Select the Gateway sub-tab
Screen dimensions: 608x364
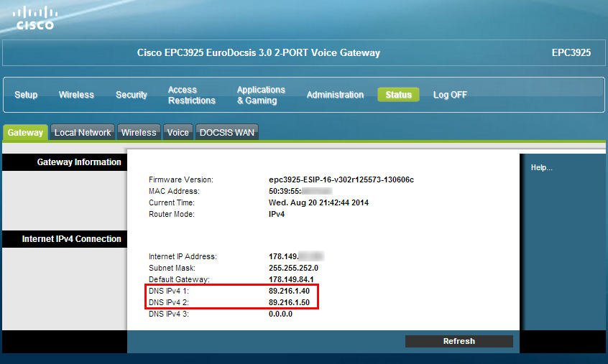coord(25,132)
